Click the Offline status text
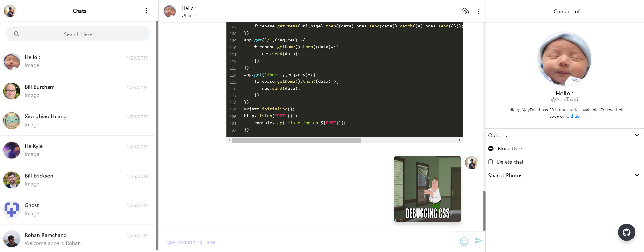 [x=188, y=15]
